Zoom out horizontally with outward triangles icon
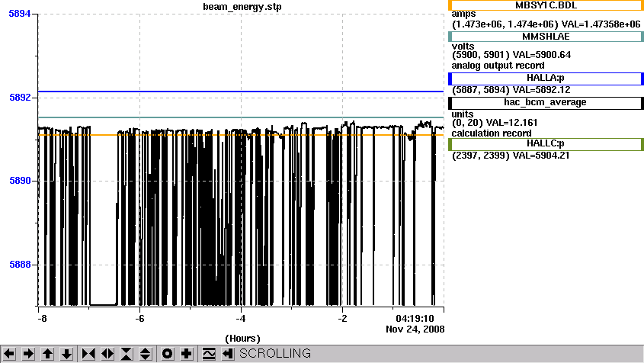Image resolution: width=644 pixels, height=363 pixels. pos(107,354)
